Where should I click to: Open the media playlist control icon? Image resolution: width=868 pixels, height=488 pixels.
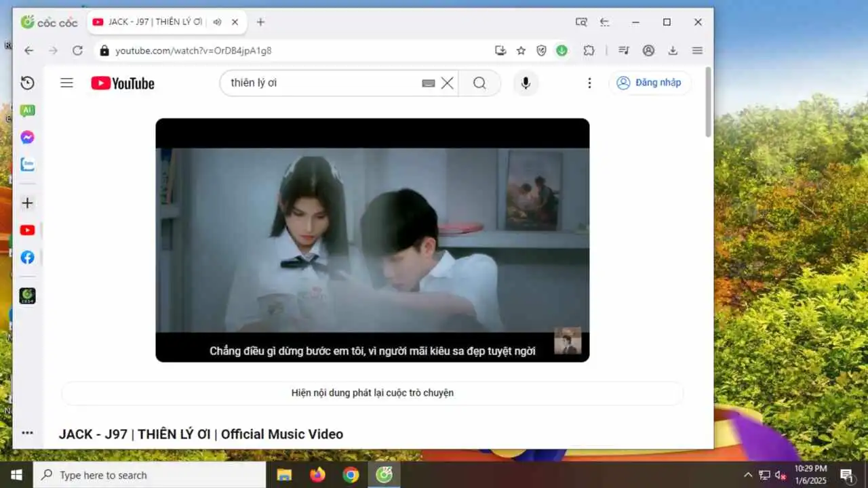[x=625, y=50]
